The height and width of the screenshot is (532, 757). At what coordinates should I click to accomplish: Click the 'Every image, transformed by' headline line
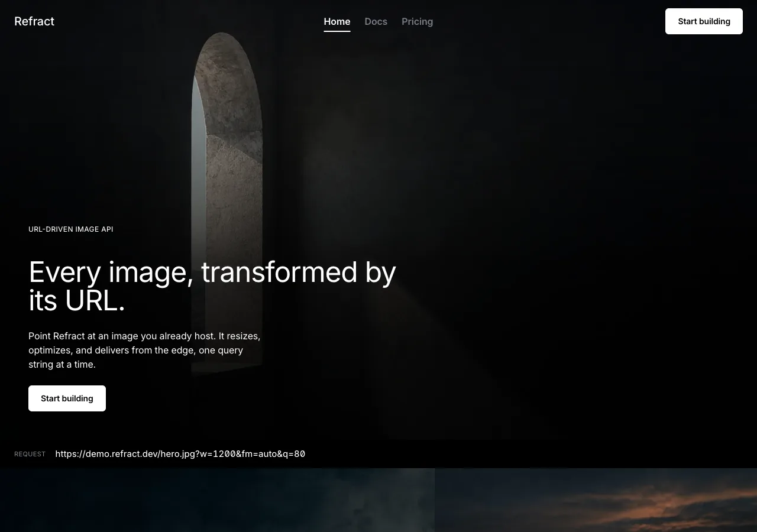(212, 273)
